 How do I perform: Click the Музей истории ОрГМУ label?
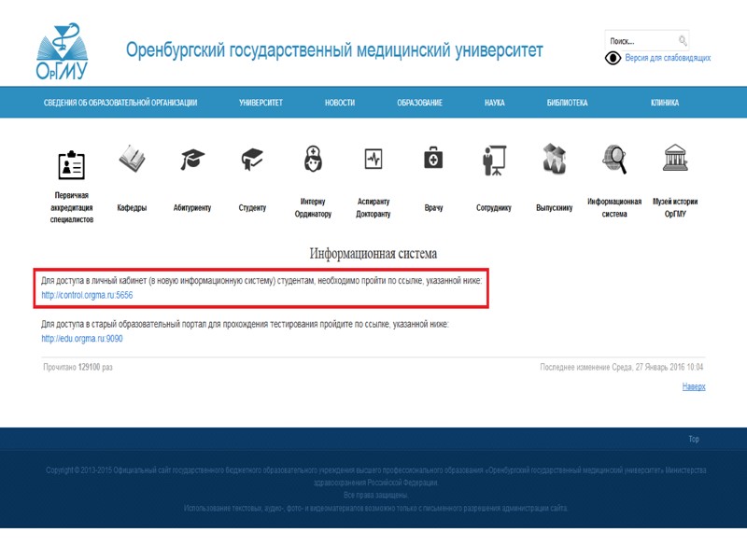[675, 207]
